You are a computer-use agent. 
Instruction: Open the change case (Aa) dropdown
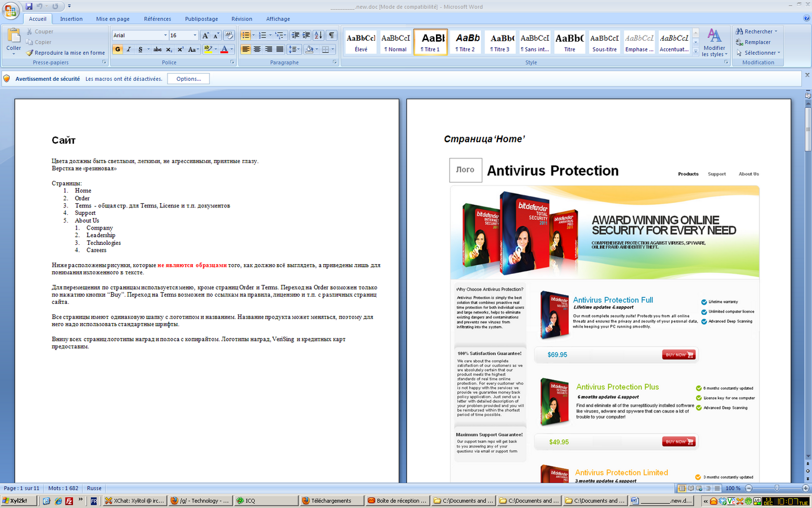click(192, 49)
